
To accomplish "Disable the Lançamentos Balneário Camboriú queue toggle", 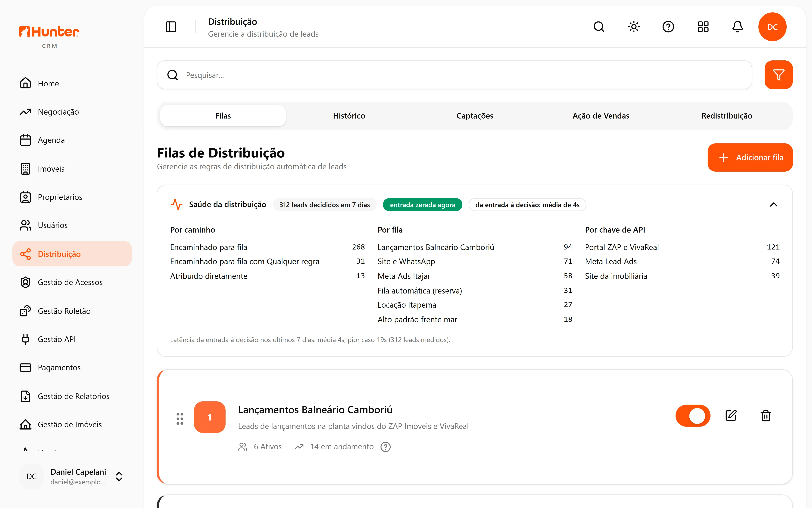I will tap(692, 416).
